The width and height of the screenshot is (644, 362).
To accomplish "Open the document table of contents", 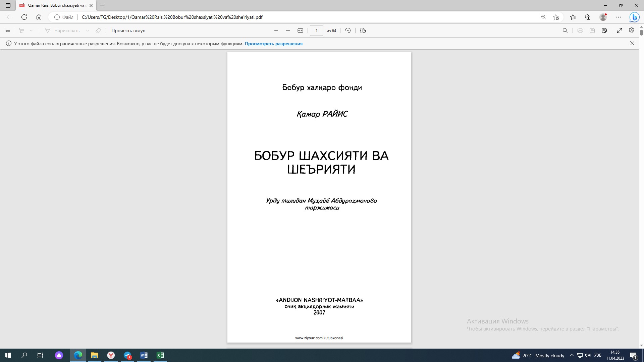I will (x=7, y=31).
